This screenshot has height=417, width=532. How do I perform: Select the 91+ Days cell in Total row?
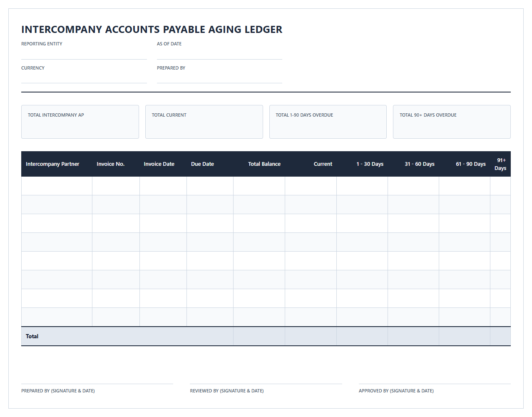click(500, 336)
